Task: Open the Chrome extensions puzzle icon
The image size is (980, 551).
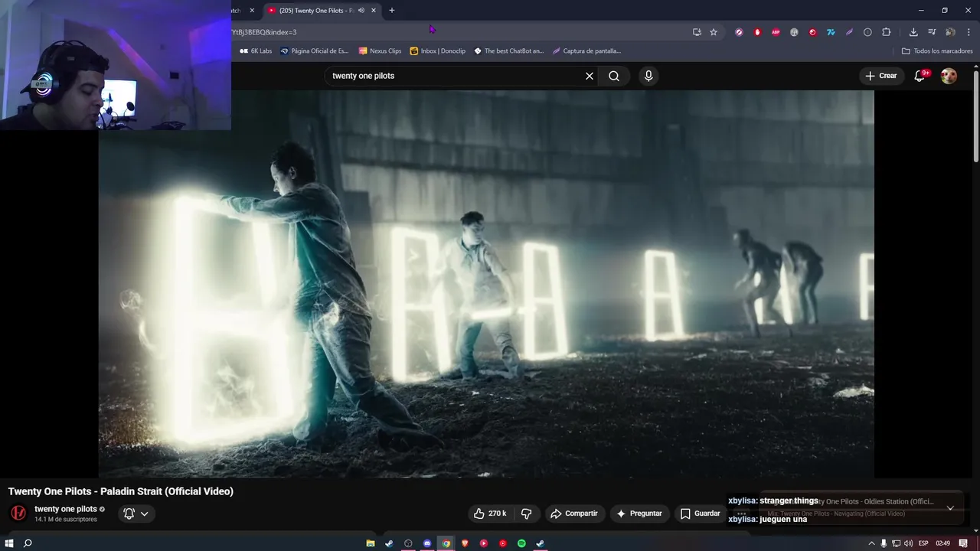Action: tap(887, 32)
